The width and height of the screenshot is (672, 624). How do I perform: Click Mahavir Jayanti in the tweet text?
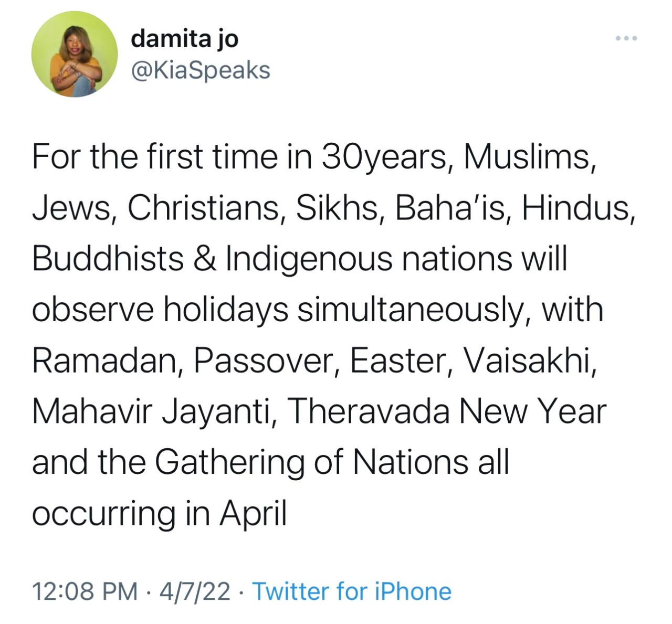(x=154, y=412)
